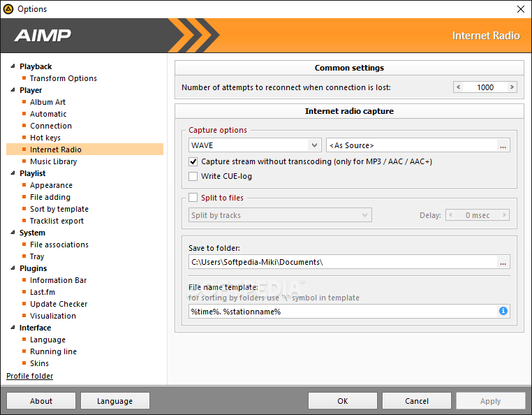The height and width of the screenshot is (415, 532).
Task: Open Music Library settings
Action: [x=53, y=161]
